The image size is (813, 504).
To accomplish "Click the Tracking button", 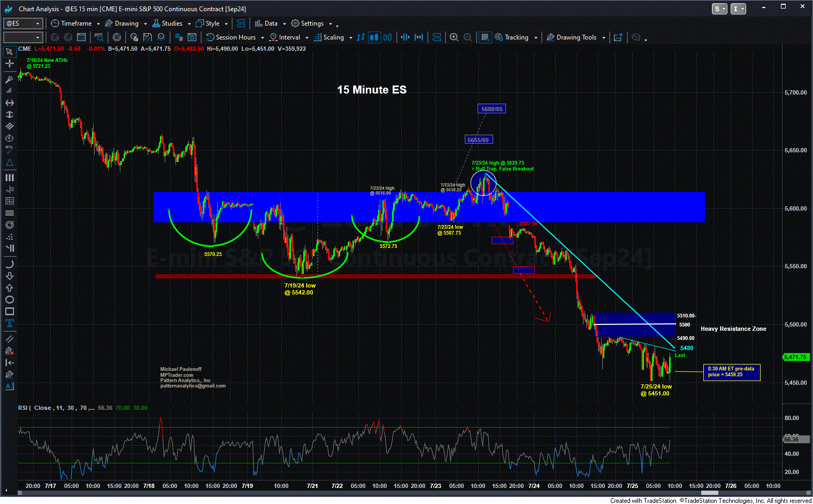I will pos(511,37).
